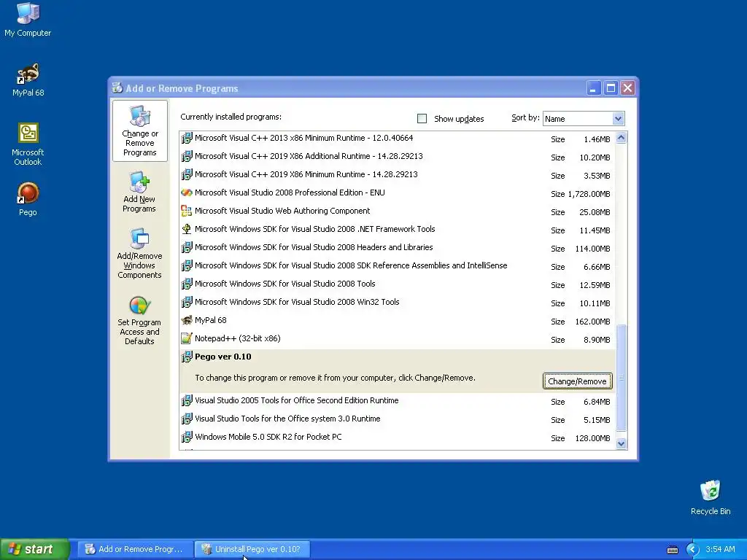The image size is (747, 560).
Task: Click Notepad++ icon in program list
Action: coord(187,338)
